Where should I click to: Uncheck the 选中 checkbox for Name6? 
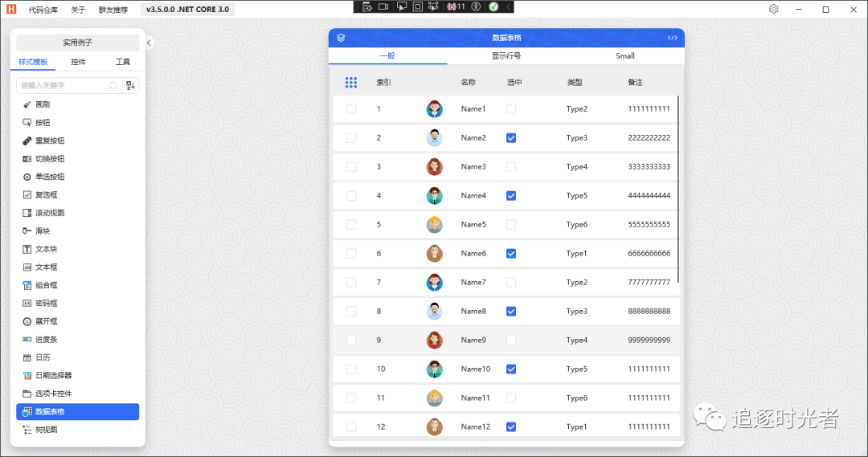(511, 253)
